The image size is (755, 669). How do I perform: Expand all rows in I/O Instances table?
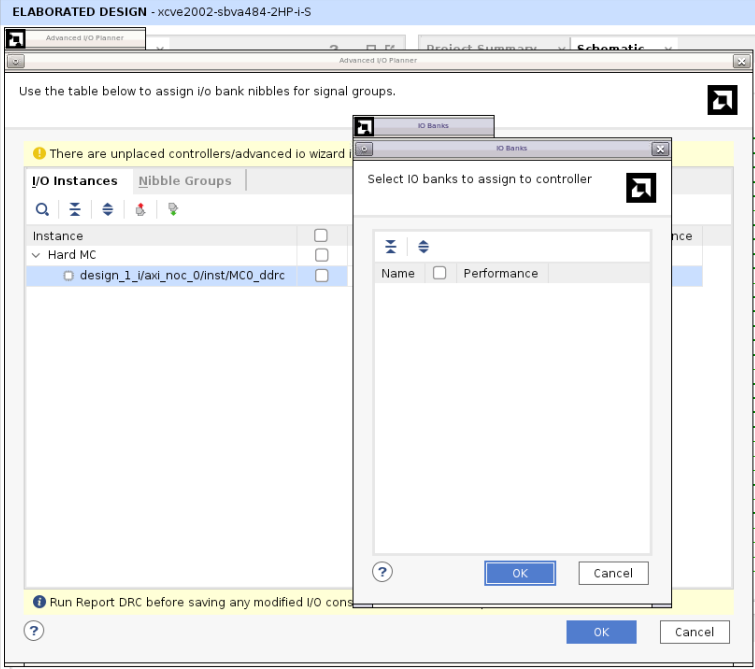click(x=108, y=210)
